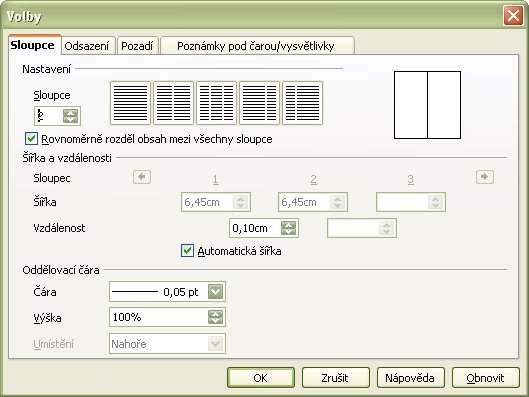
Task: Select the two equal columns preset
Action: pyautogui.click(x=173, y=103)
